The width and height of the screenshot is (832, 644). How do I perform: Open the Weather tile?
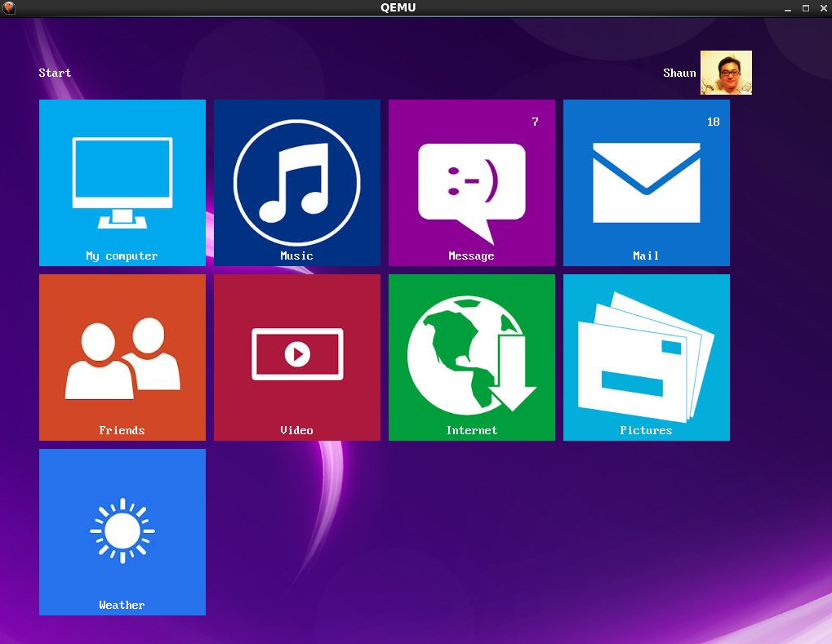click(x=122, y=532)
